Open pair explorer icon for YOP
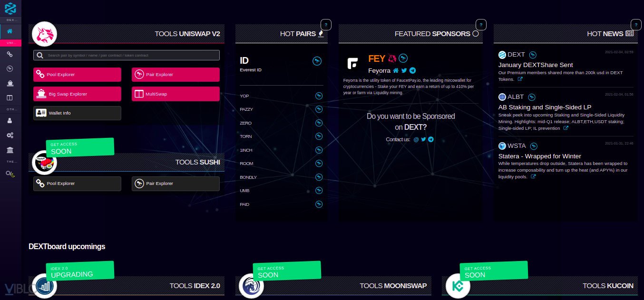 coord(319,96)
